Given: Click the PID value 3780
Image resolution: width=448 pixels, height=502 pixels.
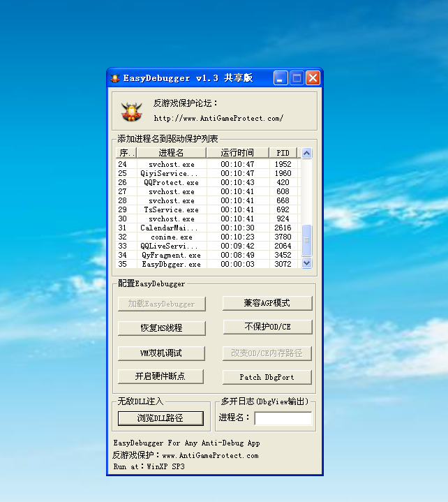Looking at the screenshot, I should 283,237.
